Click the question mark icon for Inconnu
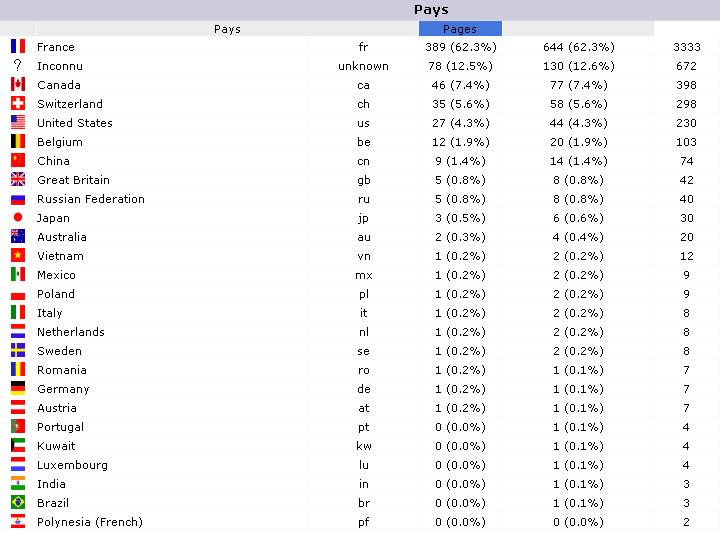Screen dimensions: 720x533 coord(17,65)
